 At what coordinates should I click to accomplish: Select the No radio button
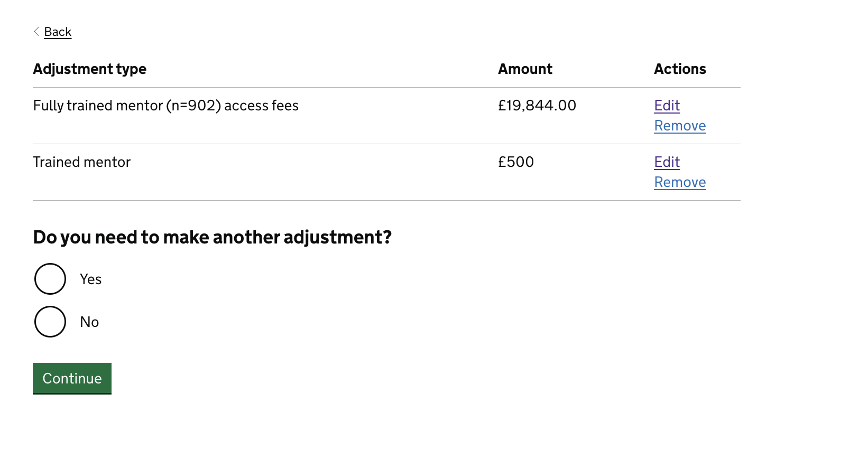[x=50, y=321]
